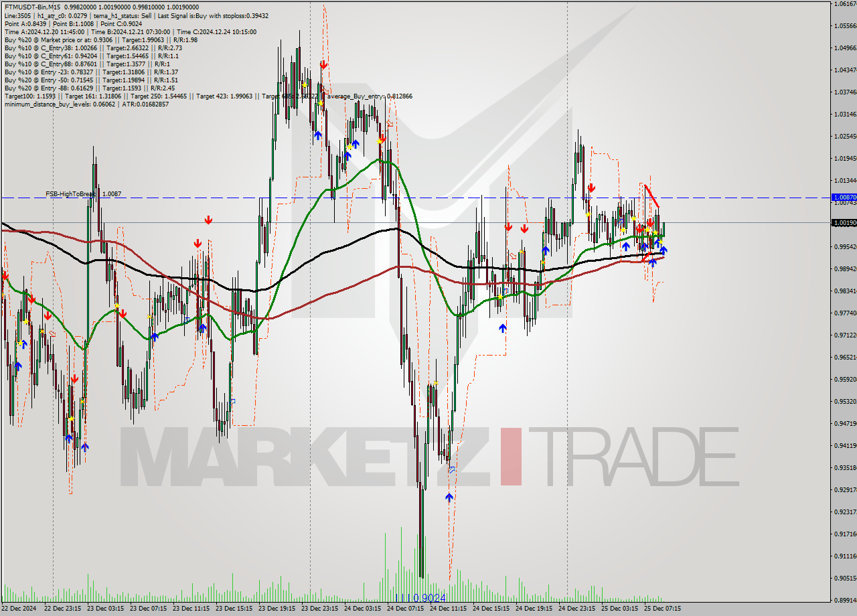Click the 0.91116 price axis label

pyautogui.click(x=844, y=556)
